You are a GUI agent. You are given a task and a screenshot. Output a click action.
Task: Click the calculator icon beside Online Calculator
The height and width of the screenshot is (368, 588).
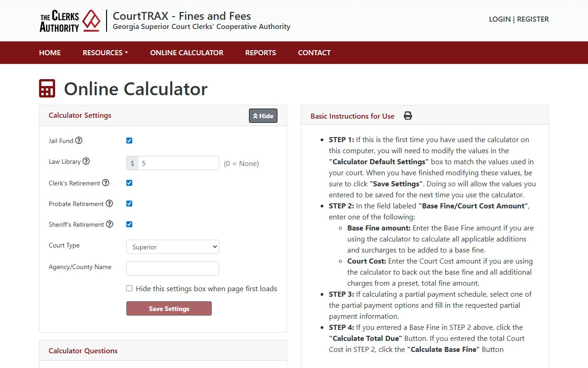47,88
